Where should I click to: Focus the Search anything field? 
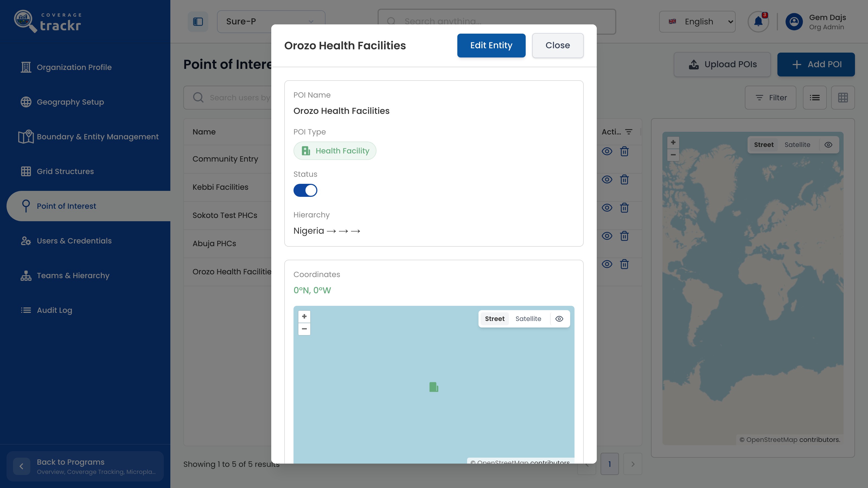pyautogui.click(x=497, y=22)
